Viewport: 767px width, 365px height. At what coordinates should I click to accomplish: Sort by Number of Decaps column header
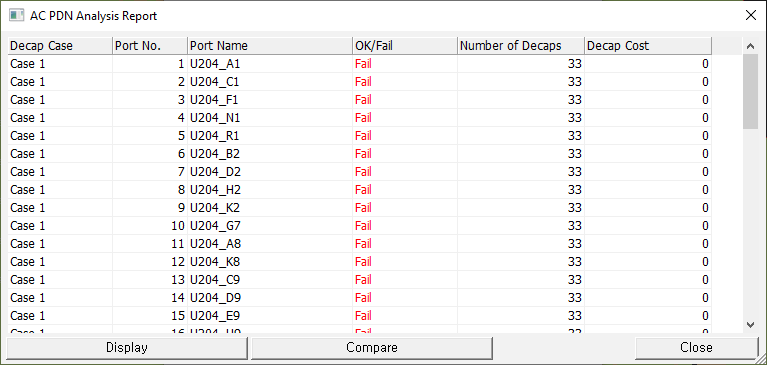pos(520,46)
